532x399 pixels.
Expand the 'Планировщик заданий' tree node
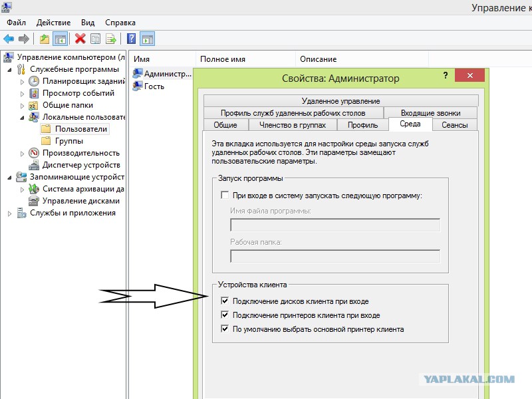tap(22, 81)
